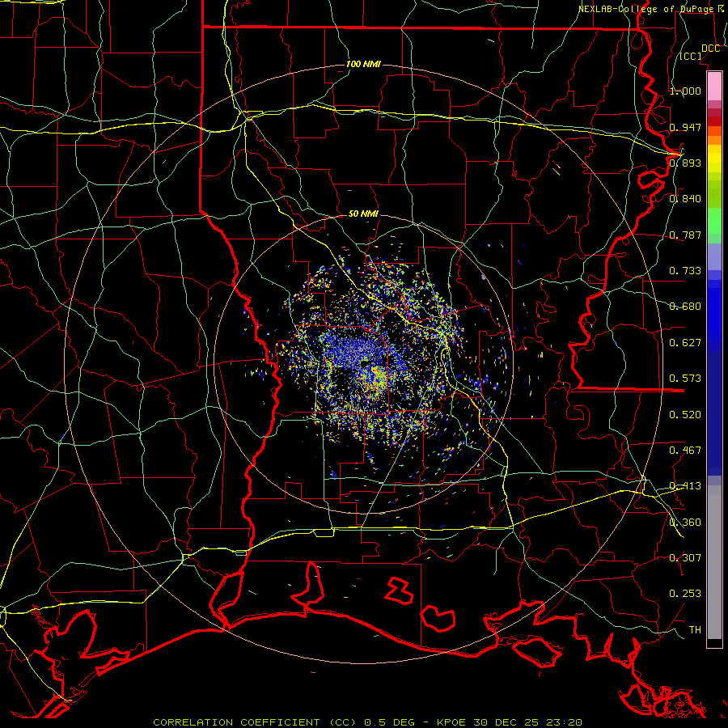The width and height of the screenshot is (728, 728).
Task: Click the 0.733 color scale value
Action: click(x=685, y=270)
